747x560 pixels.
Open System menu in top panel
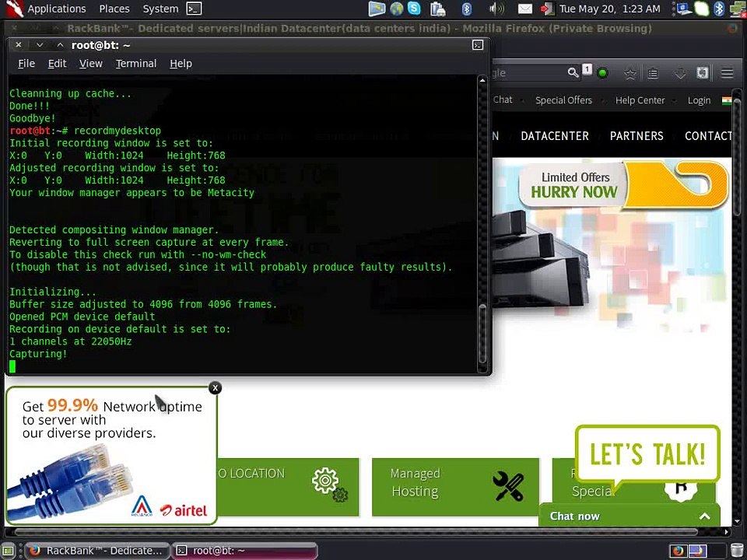[160, 9]
